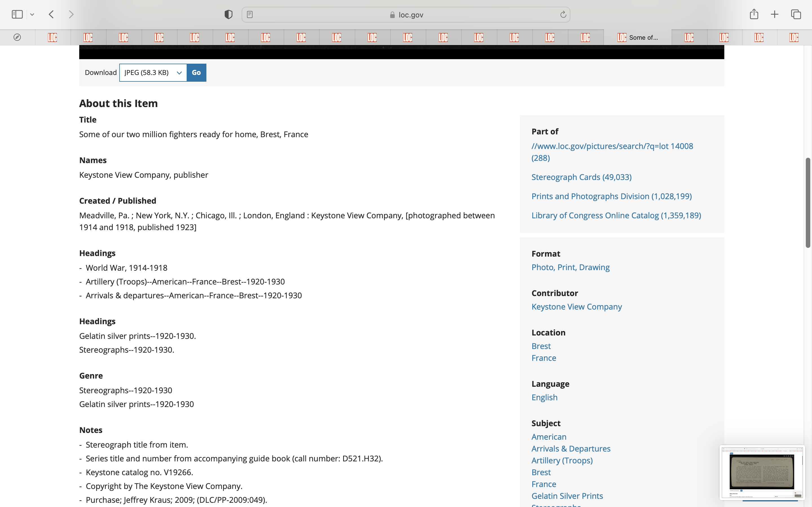
Task: Open the Keystone View Company contributor link
Action: pyautogui.click(x=577, y=306)
